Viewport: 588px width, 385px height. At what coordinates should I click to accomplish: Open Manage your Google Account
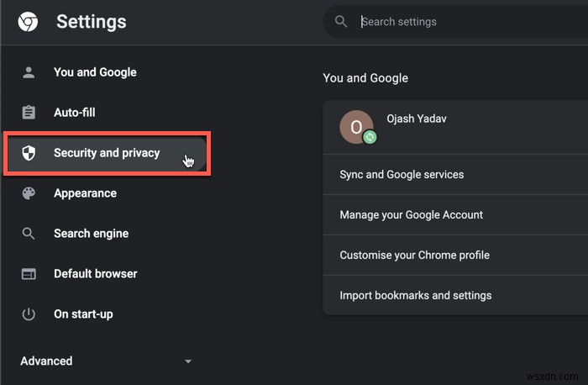click(x=411, y=215)
